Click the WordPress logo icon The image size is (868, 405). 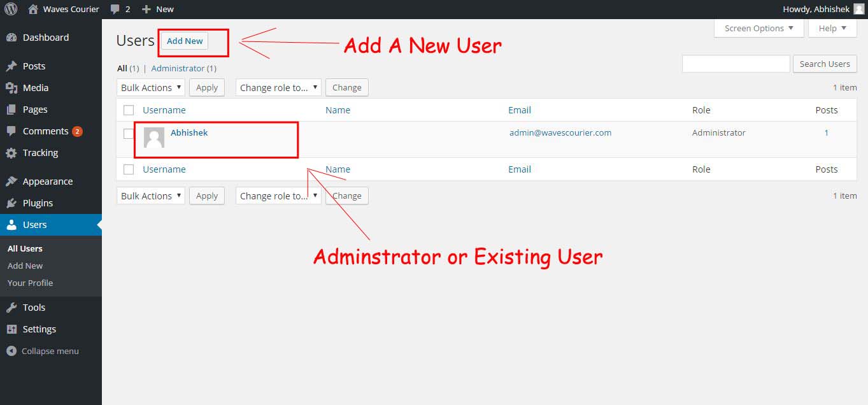tap(11, 9)
